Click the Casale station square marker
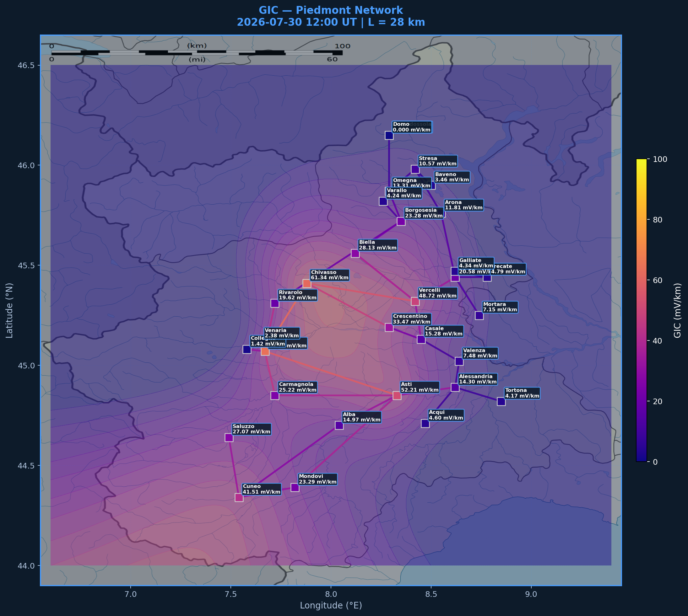The height and width of the screenshot is (616, 688). click(421, 340)
